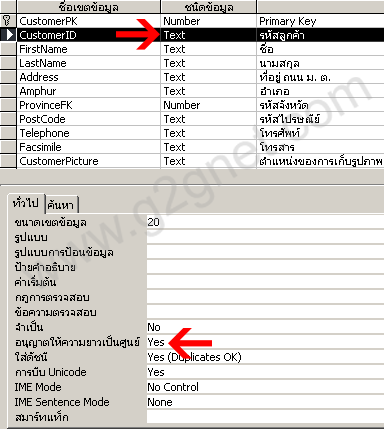Click the Telephone row selector box

point(8,133)
